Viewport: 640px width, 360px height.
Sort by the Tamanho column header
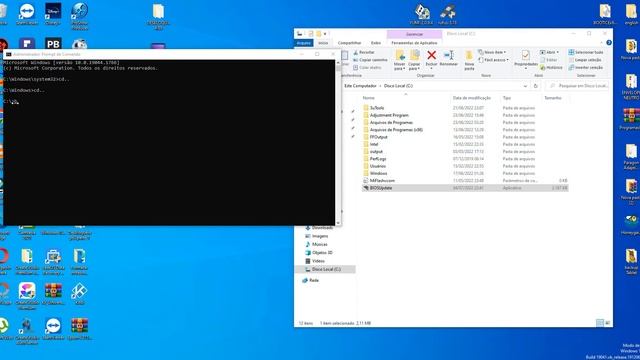coord(553,98)
